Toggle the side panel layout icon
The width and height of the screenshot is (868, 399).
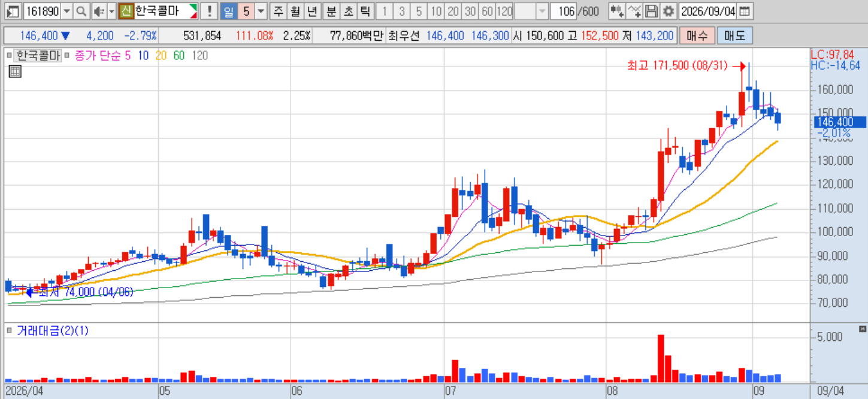(x=14, y=11)
